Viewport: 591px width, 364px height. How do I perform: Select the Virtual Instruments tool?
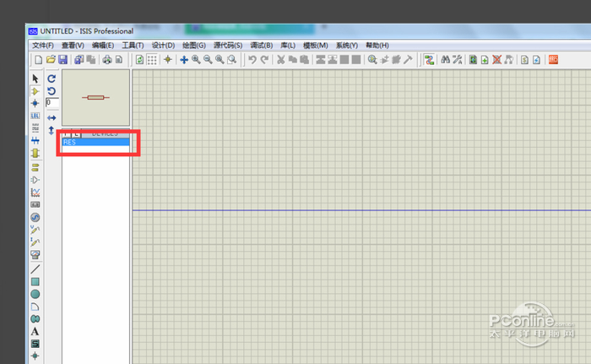(35, 254)
